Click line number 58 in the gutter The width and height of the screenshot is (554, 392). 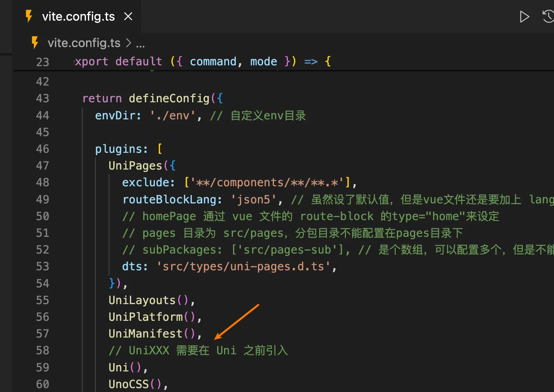[42, 350]
